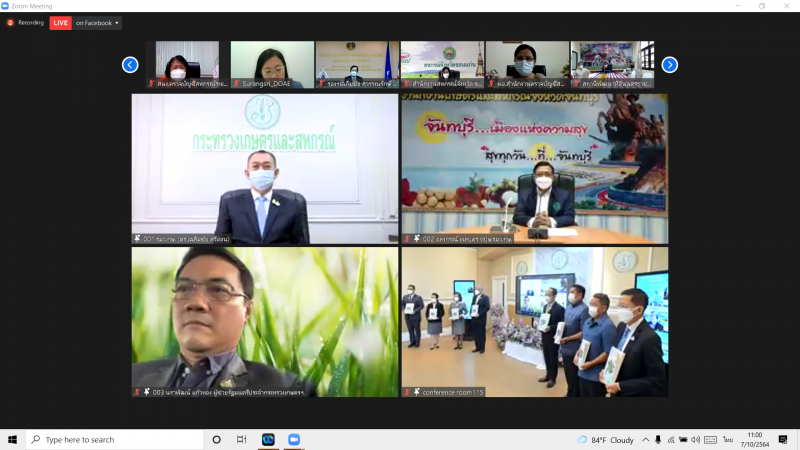Click the LIVE badge
The image size is (800, 450).
tap(60, 23)
